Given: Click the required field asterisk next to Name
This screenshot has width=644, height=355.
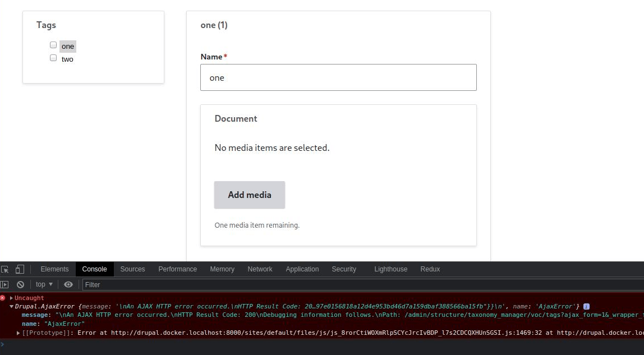Looking at the screenshot, I should (x=226, y=56).
